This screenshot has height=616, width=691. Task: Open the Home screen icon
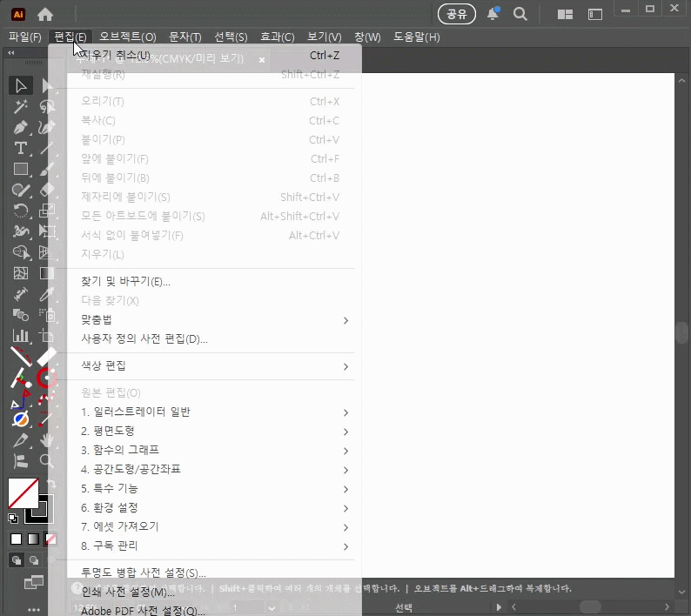point(45,15)
